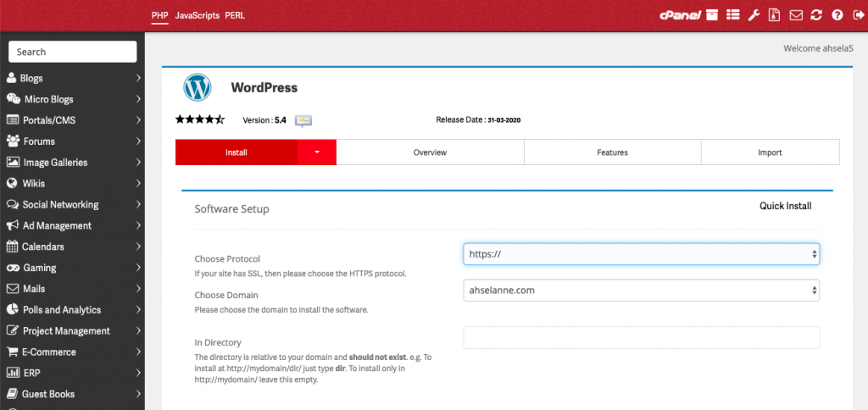Viewport: 868px width, 410px height.
Task: Click the cPanel logo in the header
Action: pyautogui.click(x=681, y=15)
